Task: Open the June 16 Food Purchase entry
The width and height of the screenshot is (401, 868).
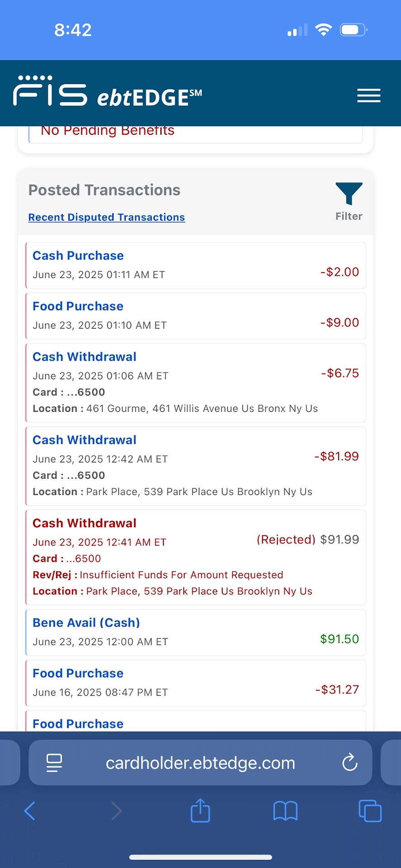Action: (196, 683)
